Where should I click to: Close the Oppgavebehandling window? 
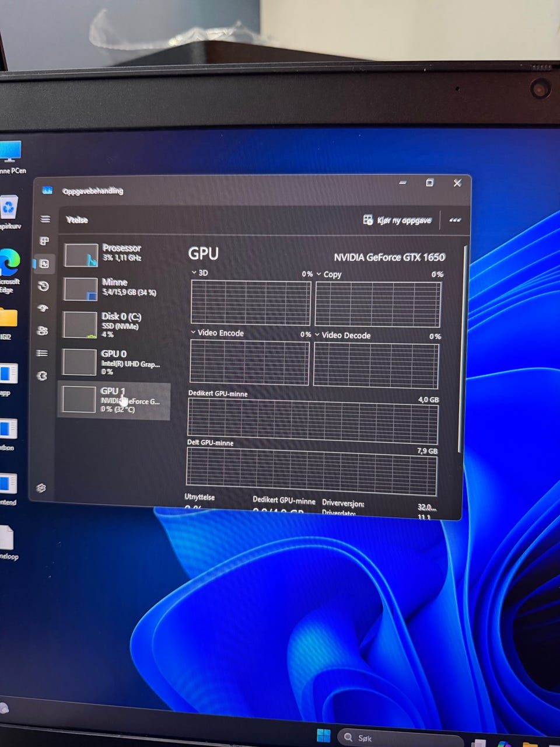(x=457, y=183)
